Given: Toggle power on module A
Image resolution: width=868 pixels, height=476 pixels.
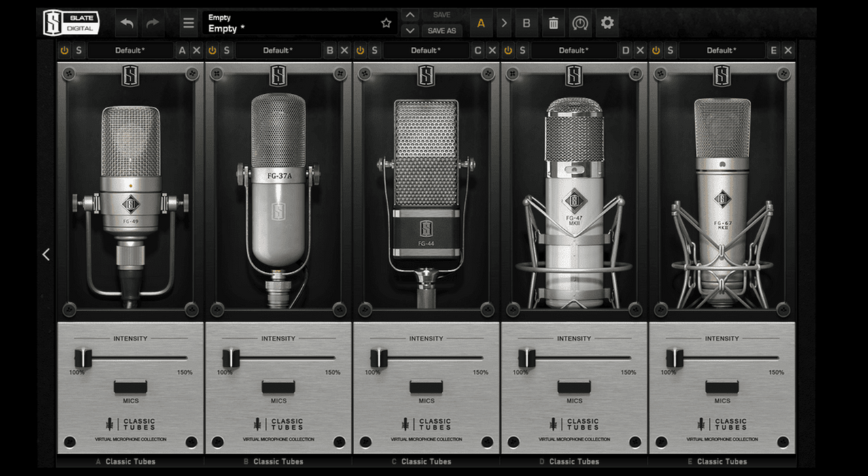Looking at the screenshot, I should (x=65, y=50).
